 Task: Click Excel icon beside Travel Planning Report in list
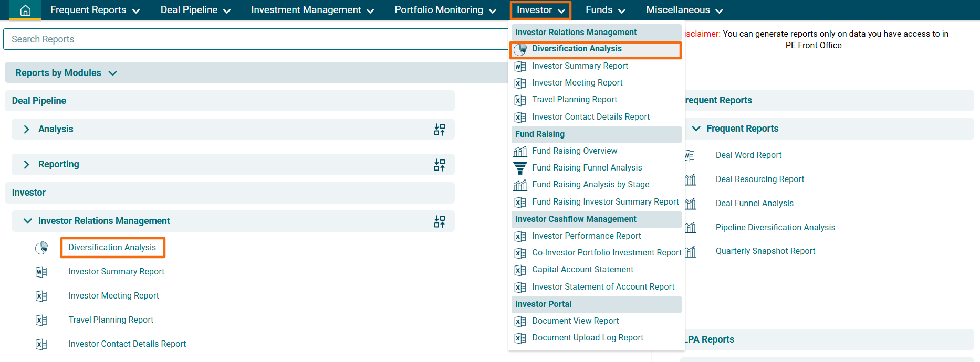(x=41, y=320)
